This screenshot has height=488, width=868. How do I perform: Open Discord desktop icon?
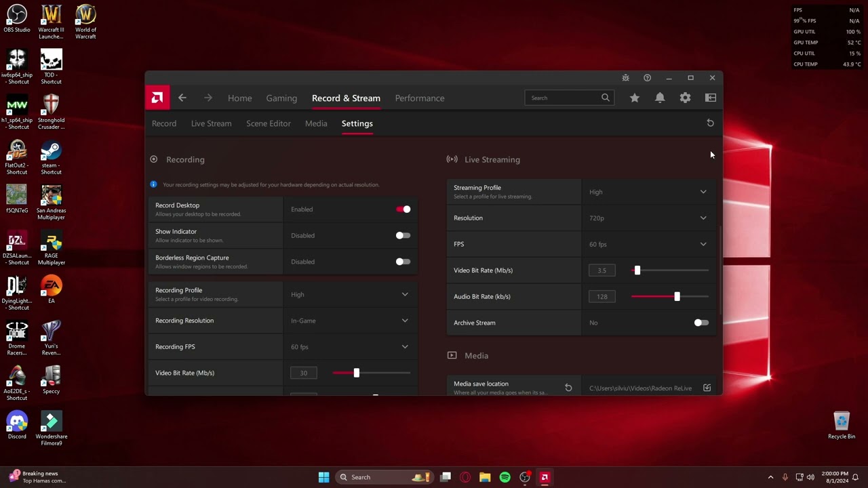click(x=17, y=426)
